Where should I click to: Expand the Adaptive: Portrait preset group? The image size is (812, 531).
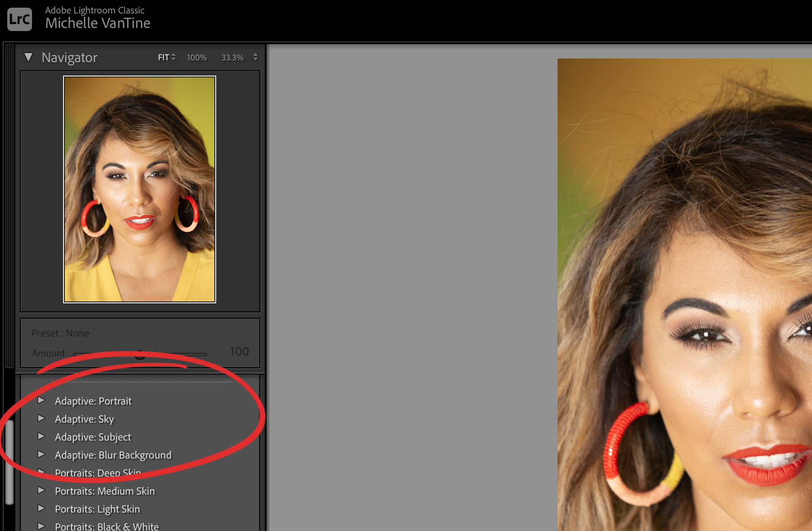(42, 400)
